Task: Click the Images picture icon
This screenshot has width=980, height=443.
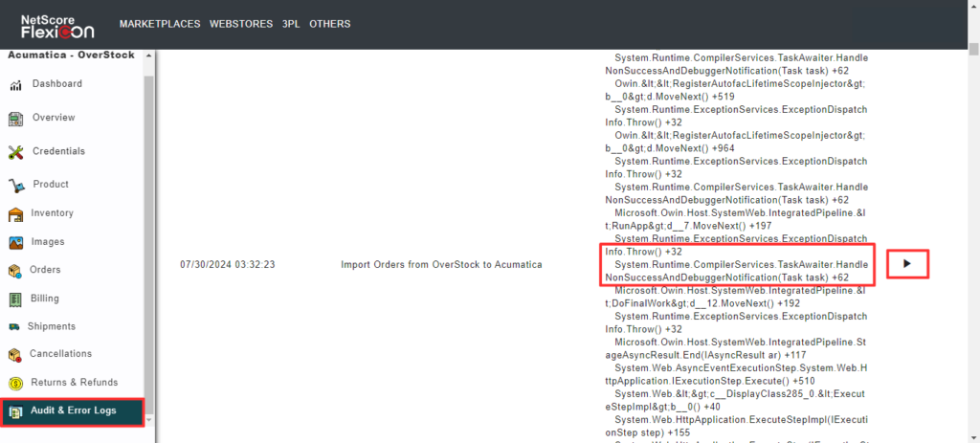Action: pyautogui.click(x=15, y=242)
